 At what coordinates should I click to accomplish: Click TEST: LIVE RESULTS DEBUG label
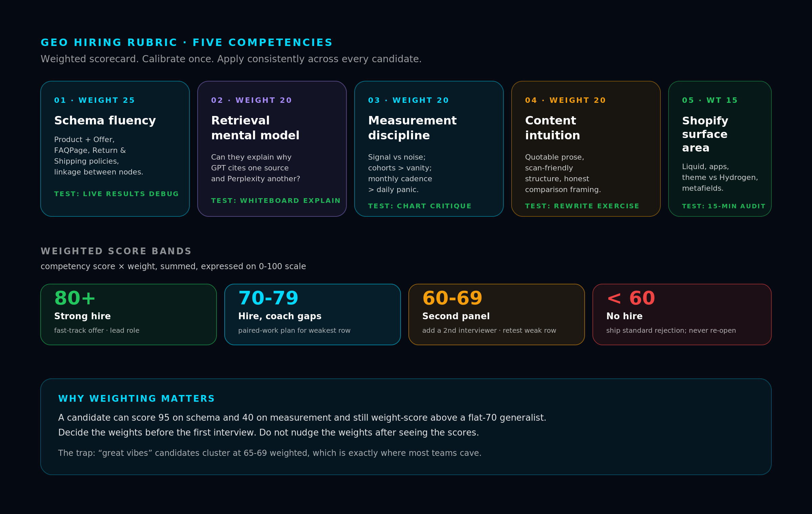point(116,194)
